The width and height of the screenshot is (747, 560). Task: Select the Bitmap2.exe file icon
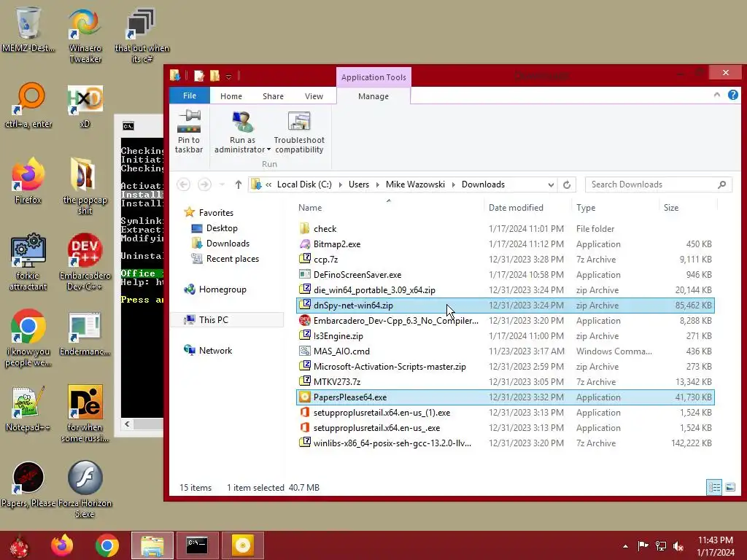[x=304, y=244]
